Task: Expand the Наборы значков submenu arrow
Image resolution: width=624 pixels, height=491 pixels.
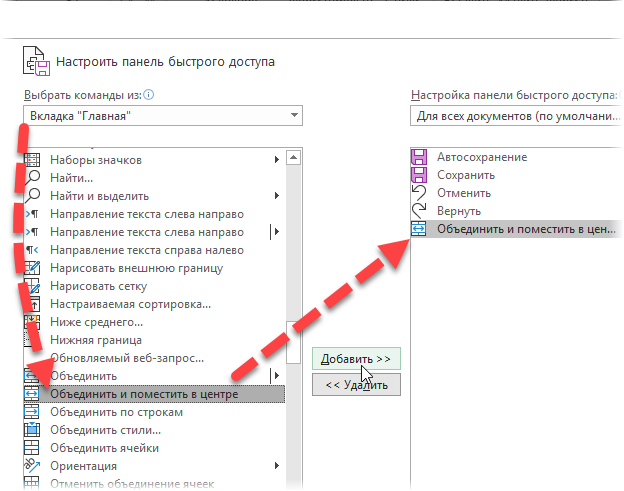Action: (276, 160)
